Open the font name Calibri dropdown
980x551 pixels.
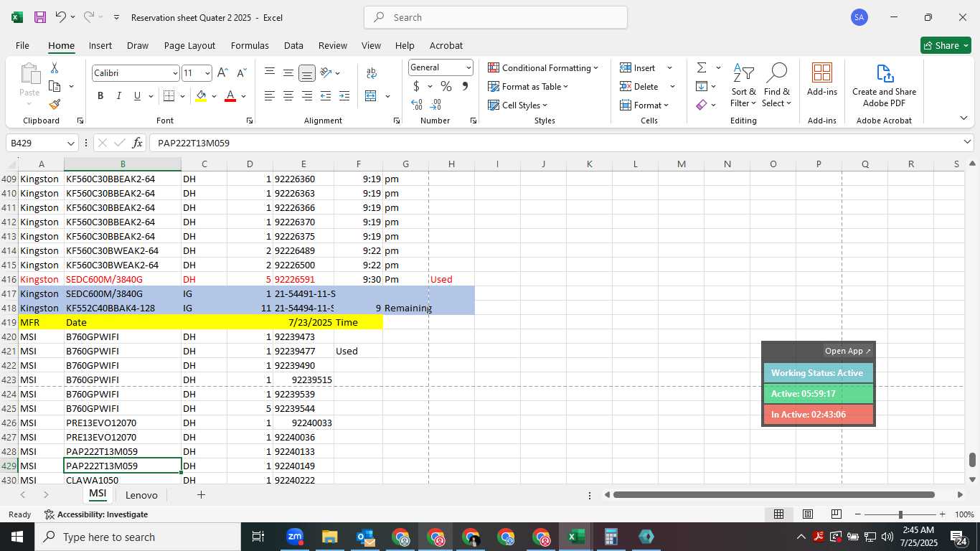175,73
